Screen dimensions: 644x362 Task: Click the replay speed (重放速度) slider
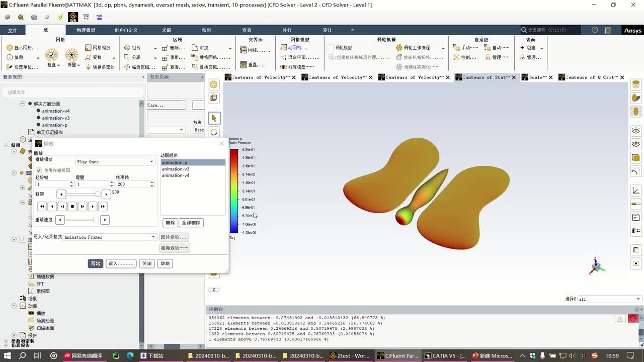(82, 220)
